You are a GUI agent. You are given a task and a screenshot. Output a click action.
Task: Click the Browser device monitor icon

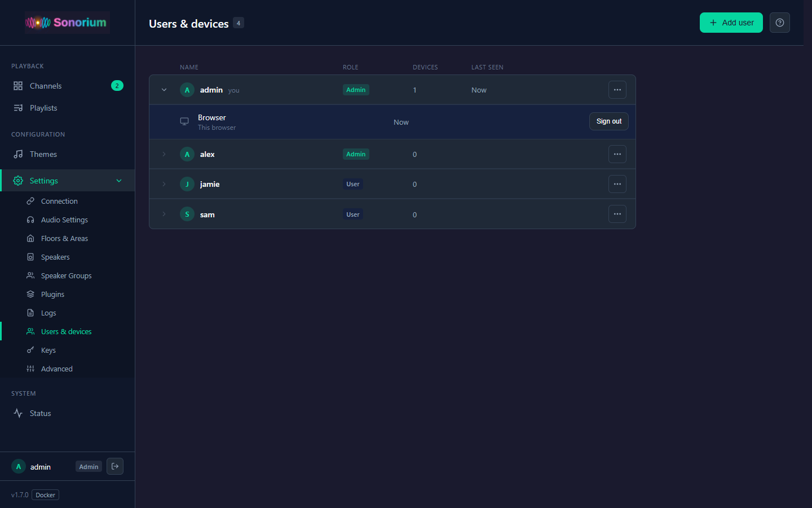click(x=184, y=121)
